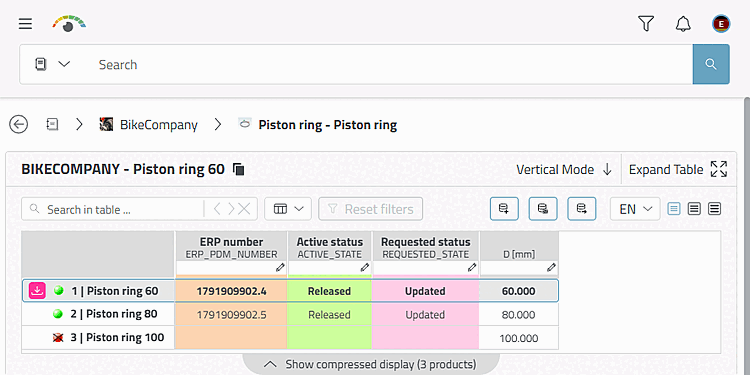Viewport: 750px width, 375px height.
Task: Switch to Vertical Mode
Action: coord(564,169)
